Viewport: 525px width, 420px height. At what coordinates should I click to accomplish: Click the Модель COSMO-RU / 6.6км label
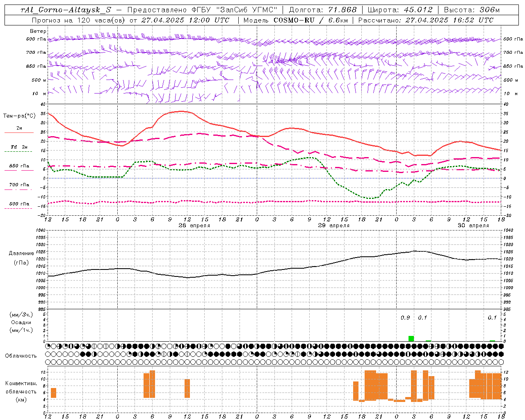click(296, 20)
